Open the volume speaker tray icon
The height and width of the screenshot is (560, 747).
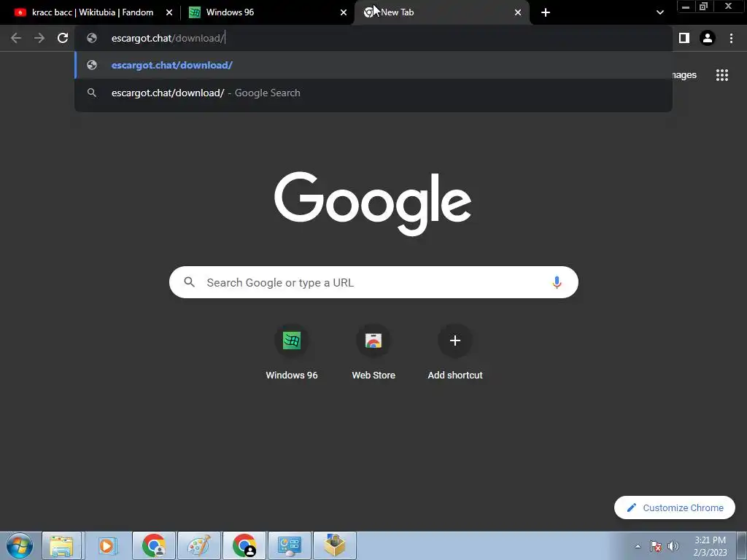point(673,546)
